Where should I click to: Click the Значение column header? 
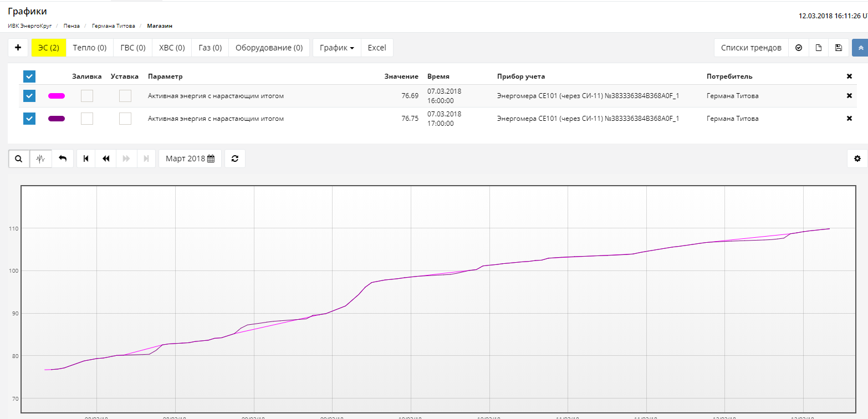pyautogui.click(x=401, y=76)
